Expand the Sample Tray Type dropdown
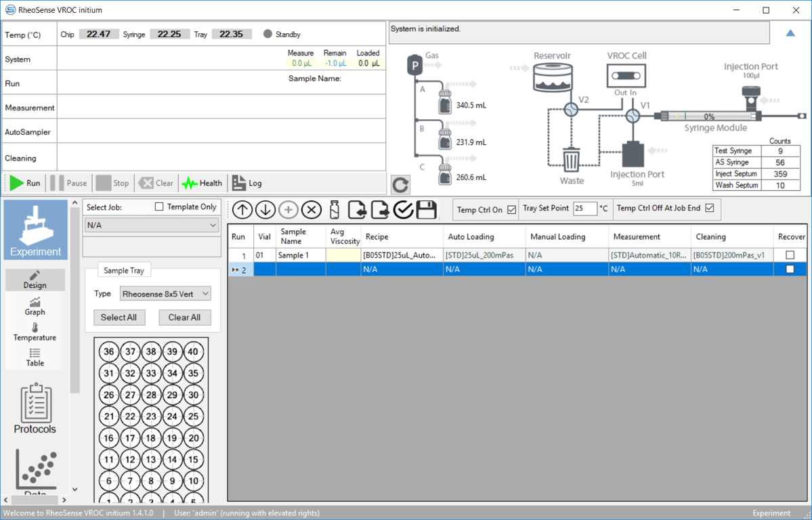812x520 pixels. (165, 294)
